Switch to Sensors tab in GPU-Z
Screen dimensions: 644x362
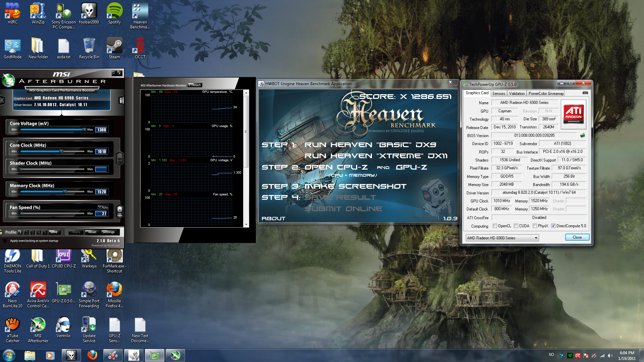pyautogui.click(x=498, y=94)
